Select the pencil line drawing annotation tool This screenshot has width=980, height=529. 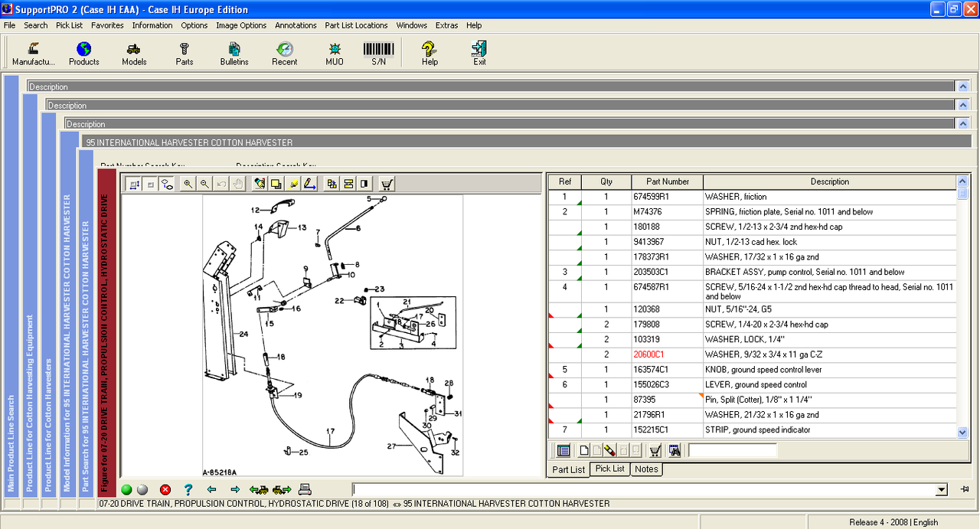click(x=310, y=184)
